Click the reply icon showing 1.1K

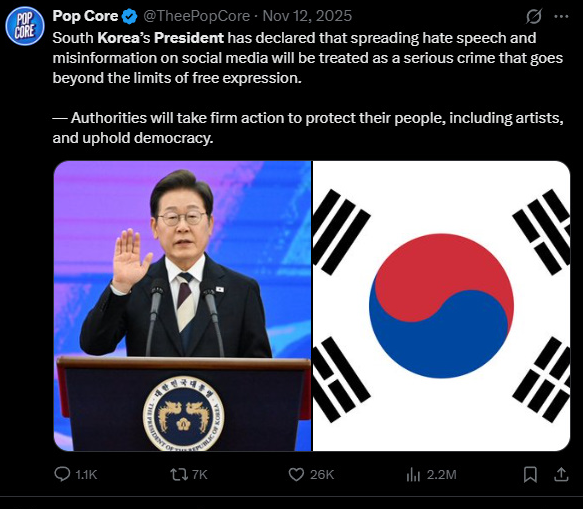click(62, 474)
